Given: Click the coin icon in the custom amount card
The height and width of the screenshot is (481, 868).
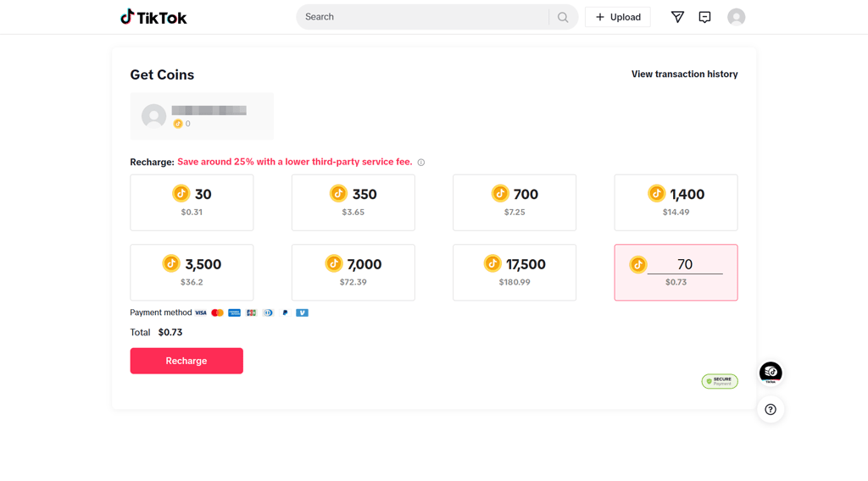Looking at the screenshot, I should click(x=637, y=265).
